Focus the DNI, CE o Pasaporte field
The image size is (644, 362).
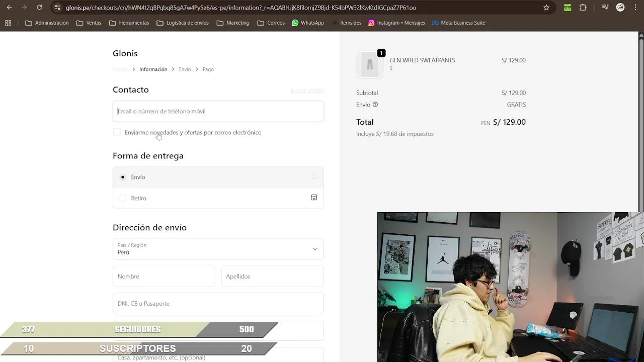pos(218,303)
